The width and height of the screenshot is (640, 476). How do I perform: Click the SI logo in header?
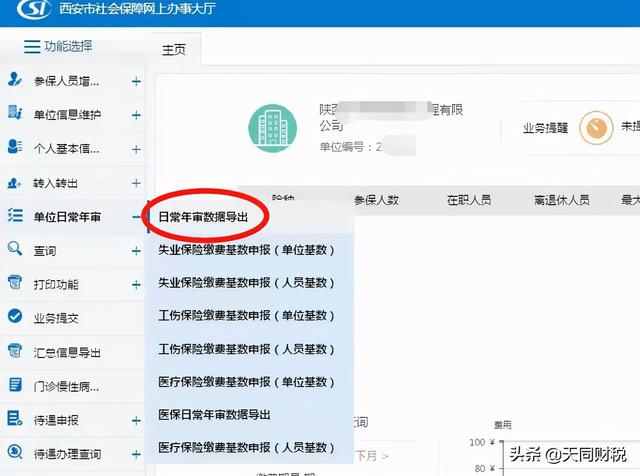click(x=34, y=8)
